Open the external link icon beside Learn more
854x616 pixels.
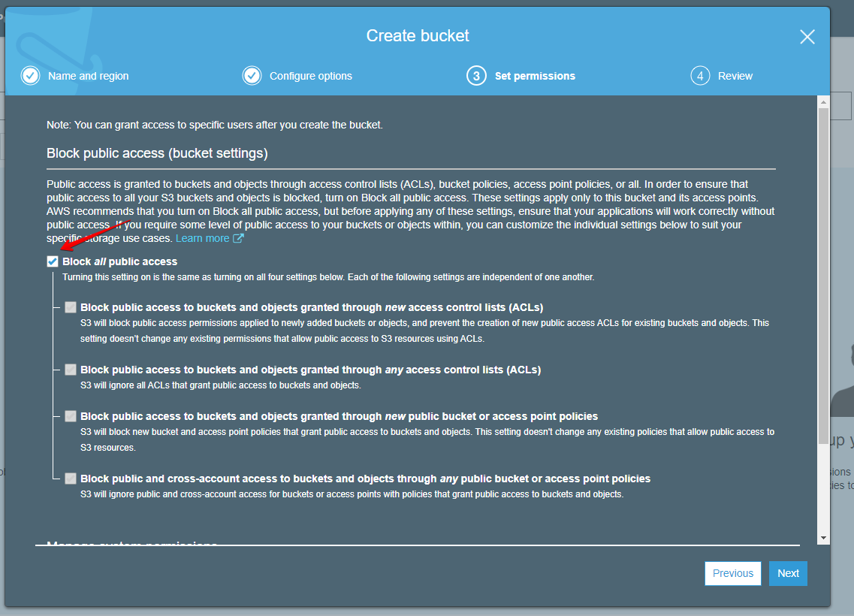[238, 239]
